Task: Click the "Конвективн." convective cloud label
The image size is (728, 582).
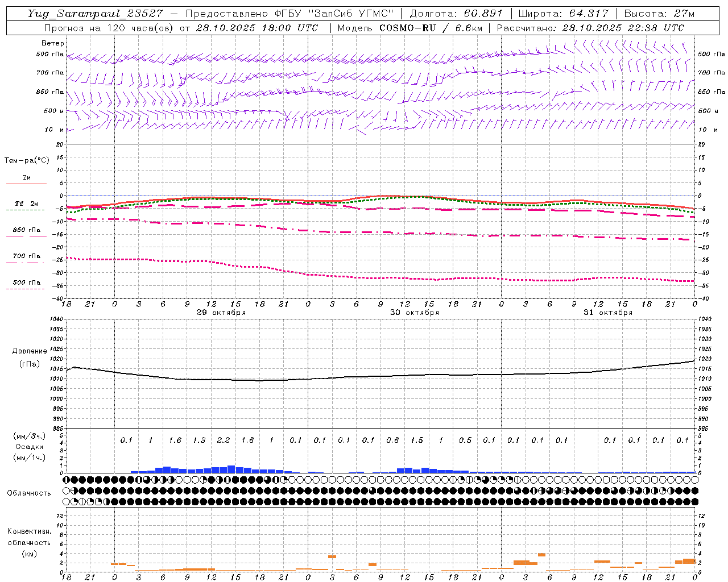Action: 30,531
